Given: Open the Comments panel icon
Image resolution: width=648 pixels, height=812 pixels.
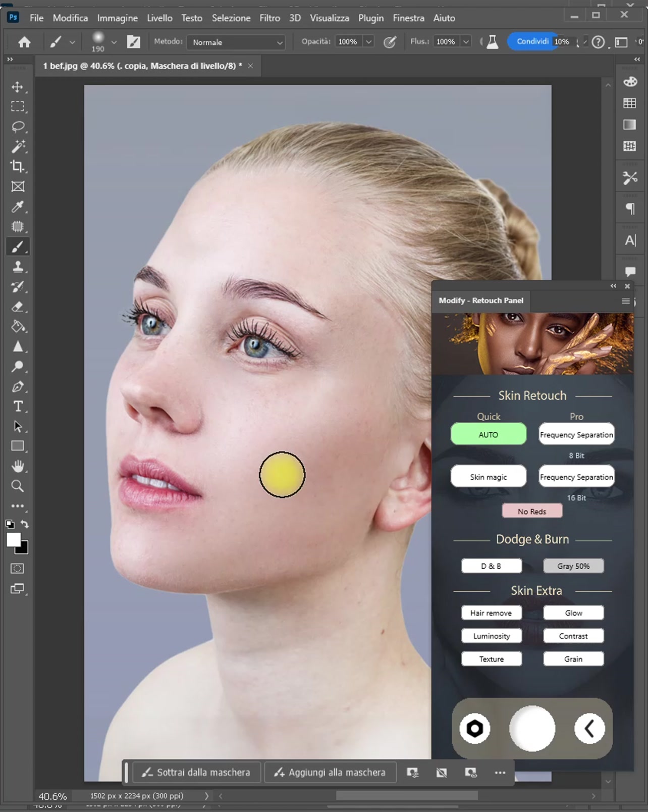Looking at the screenshot, I should click(630, 272).
